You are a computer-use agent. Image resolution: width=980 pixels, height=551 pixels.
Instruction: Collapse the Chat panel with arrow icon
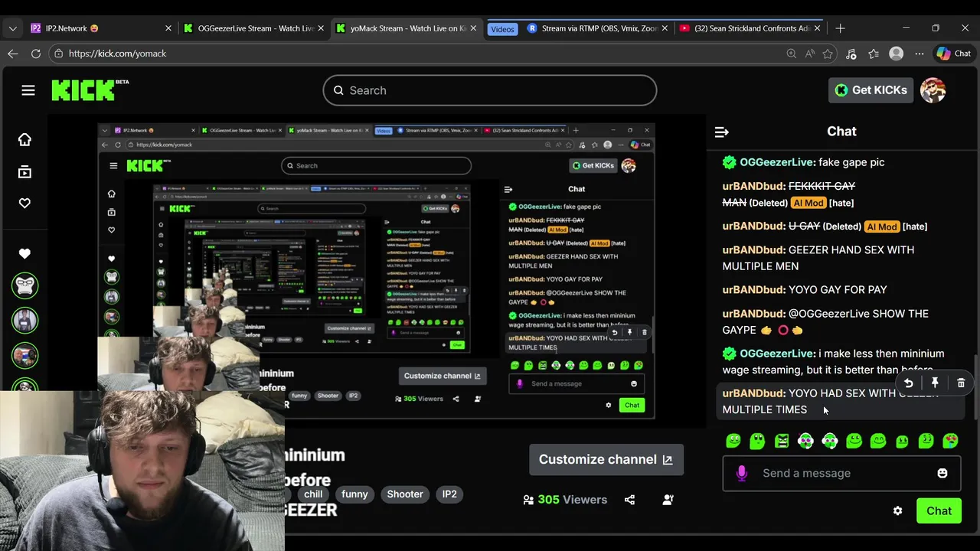pos(721,132)
